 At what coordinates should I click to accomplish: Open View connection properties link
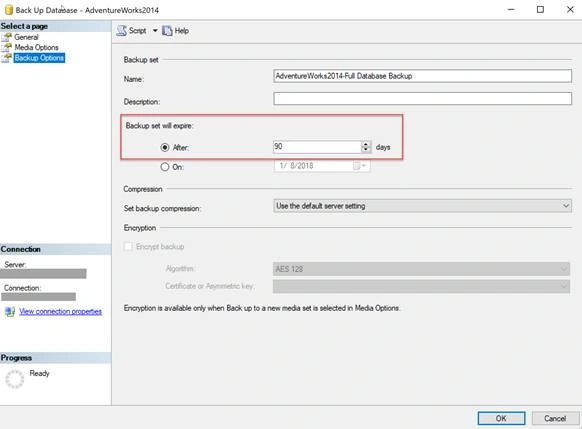(61, 311)
